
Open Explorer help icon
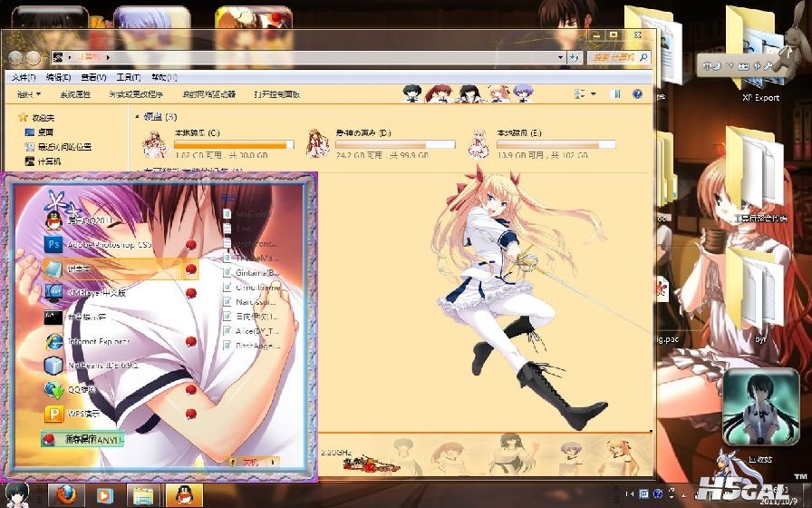637,93
